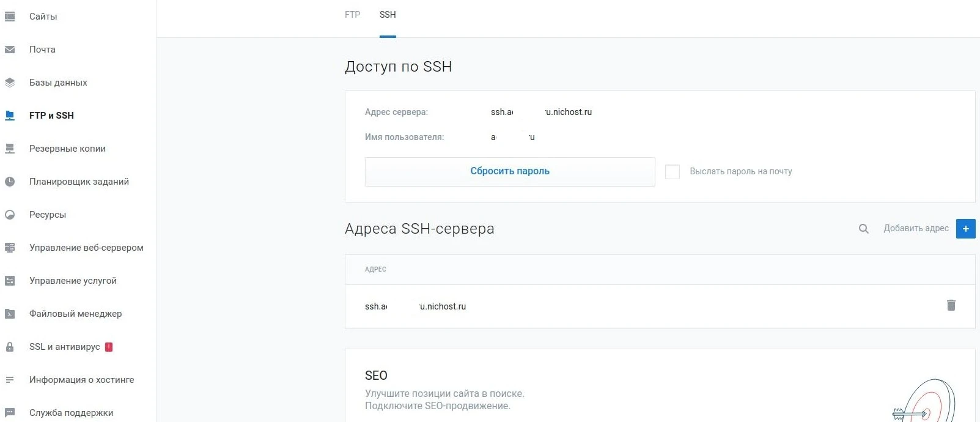This screenshot has height=422, width=980.
Task: Click the FTP и SSH icon
Action: [10, 116]
